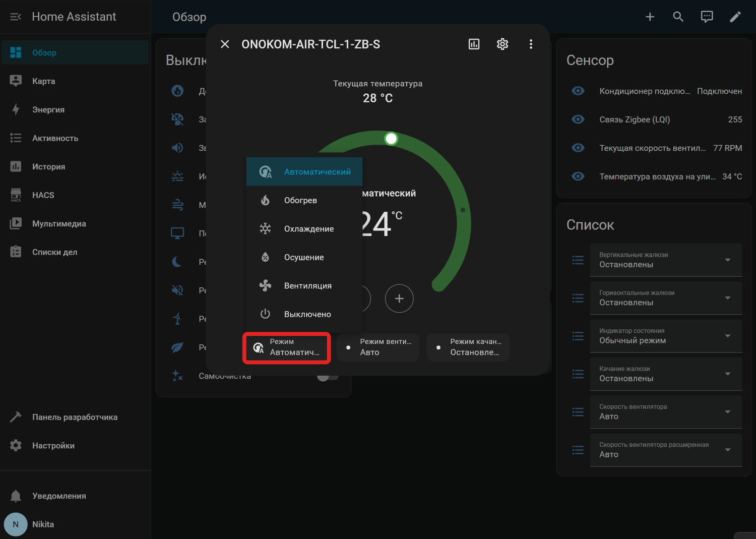The image size is (756, 539).
Task: Expand the Качание жалюзи dropdown
Action: tap(666, 374)
